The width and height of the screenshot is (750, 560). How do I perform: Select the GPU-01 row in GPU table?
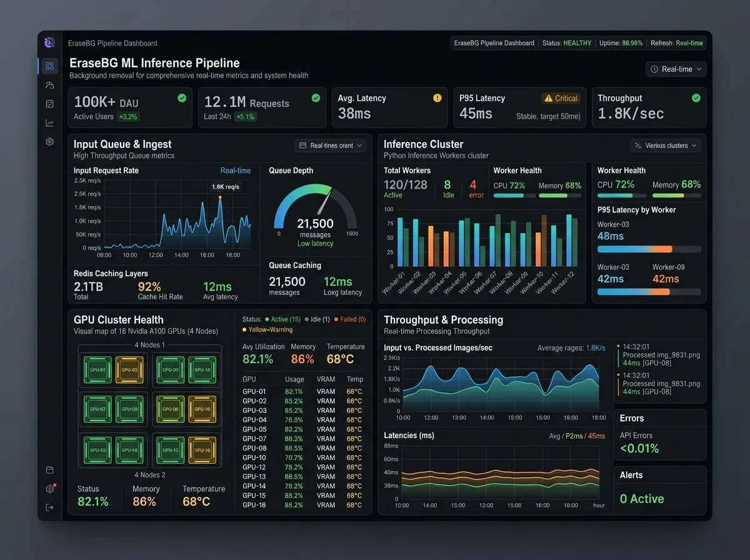pos(302,392)
